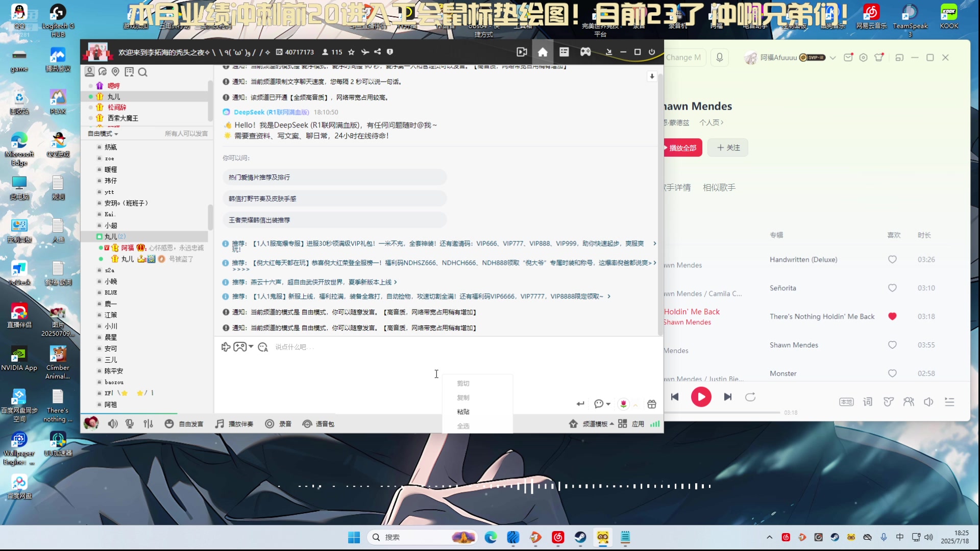Ask the suggestion 王者荣耀韩信出装推荐
Viewport: 980px width, 551px height.
pyautogui.click(x=334, y=220)
